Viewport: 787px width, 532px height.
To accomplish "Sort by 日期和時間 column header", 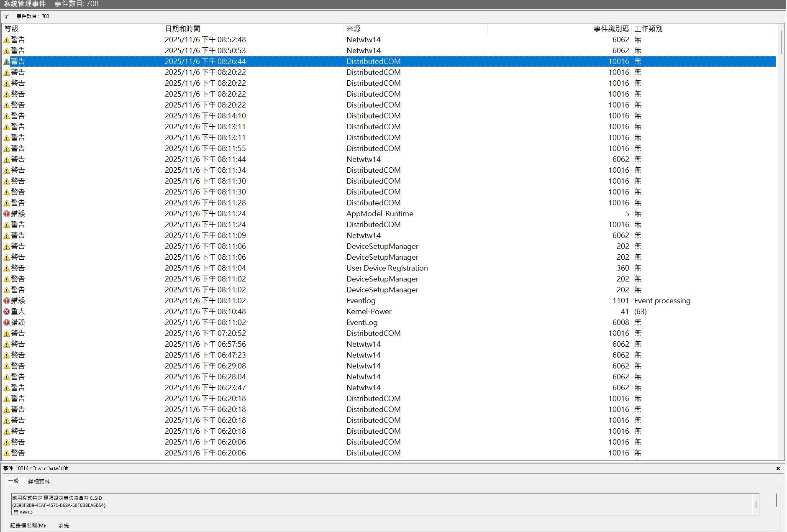I will pos(253,29).
